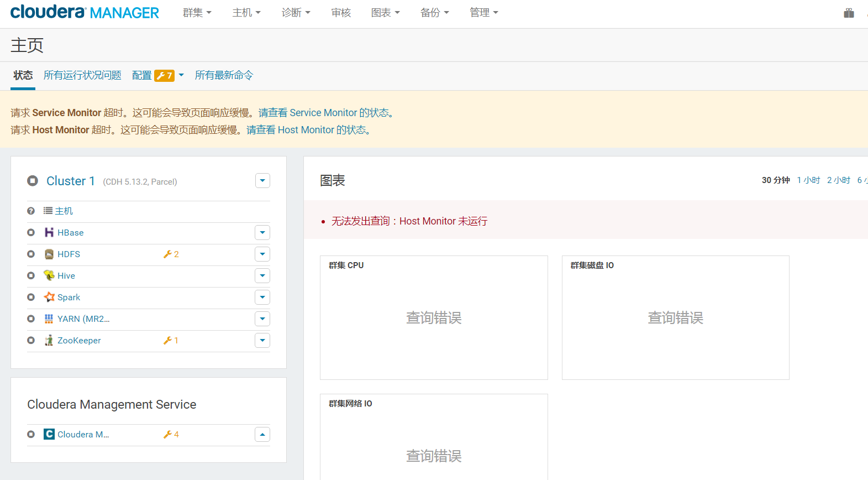Click the YARN service icon

coord(49,319)
